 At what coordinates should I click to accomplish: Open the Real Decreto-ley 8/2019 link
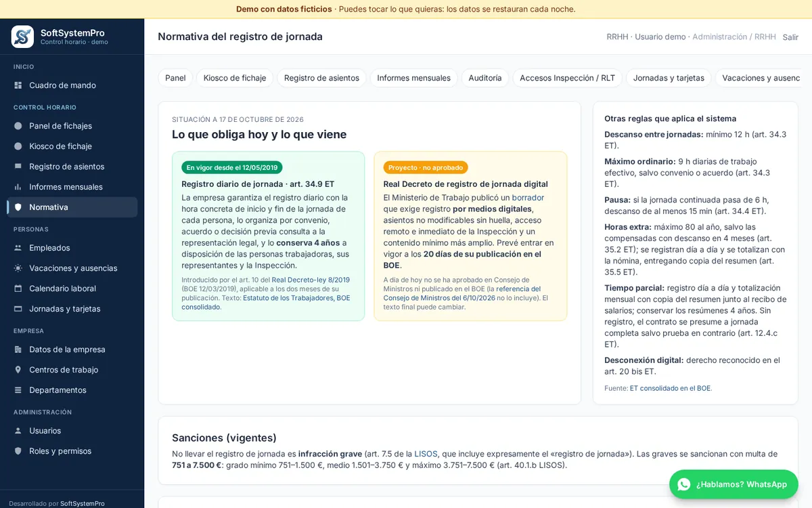coord(311,280)
